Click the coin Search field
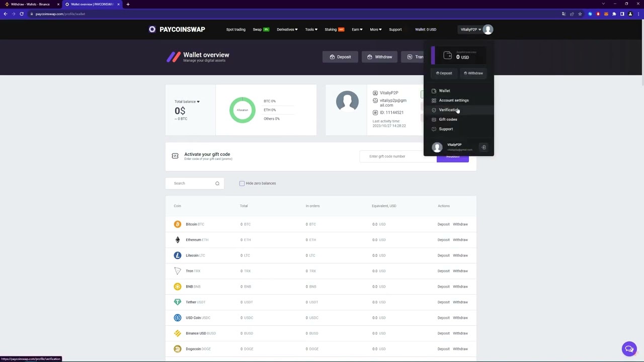The image size is (644, 362). point(194,184)
